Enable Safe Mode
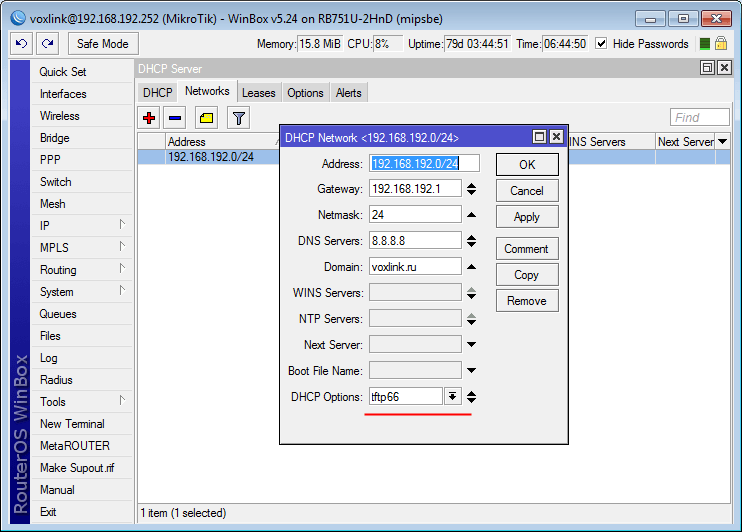This screenshot has width=742, height=532. (103, 44)
